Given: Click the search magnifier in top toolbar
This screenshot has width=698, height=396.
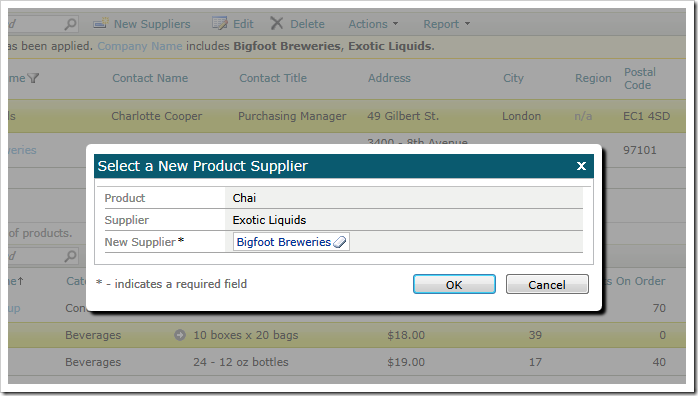Looking at the screenshot, I should point(70,24).
